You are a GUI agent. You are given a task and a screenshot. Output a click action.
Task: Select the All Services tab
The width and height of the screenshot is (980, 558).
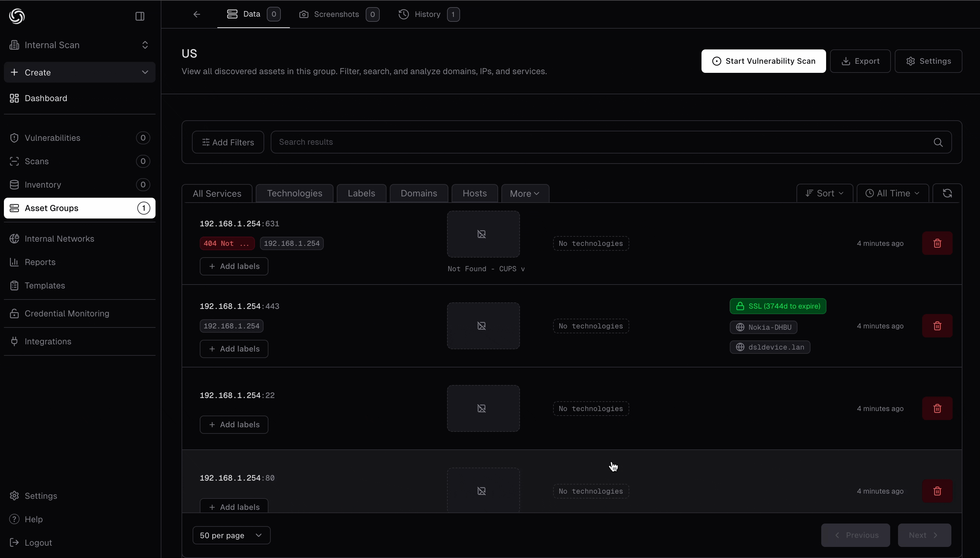click(x=217, y=193)
